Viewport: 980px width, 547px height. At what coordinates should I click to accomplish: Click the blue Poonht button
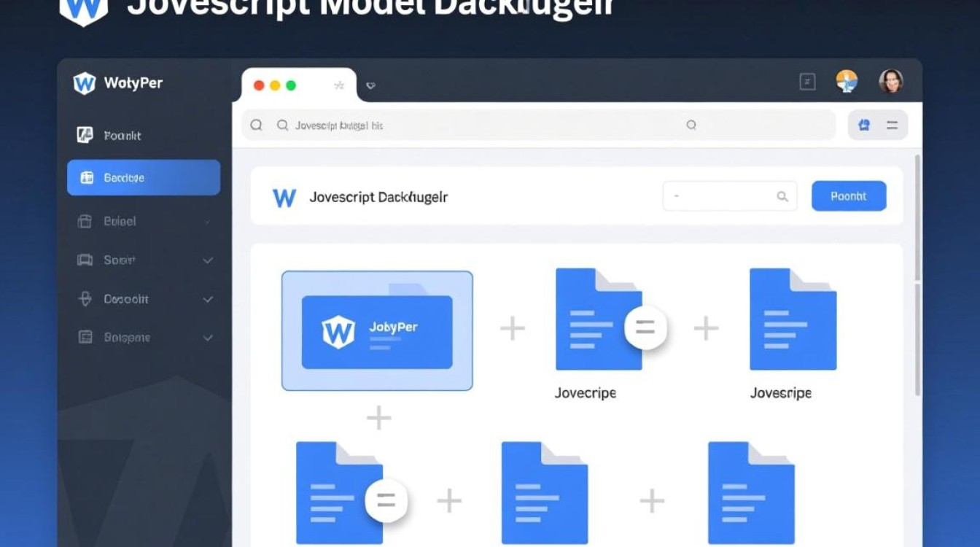pos(848,195)
